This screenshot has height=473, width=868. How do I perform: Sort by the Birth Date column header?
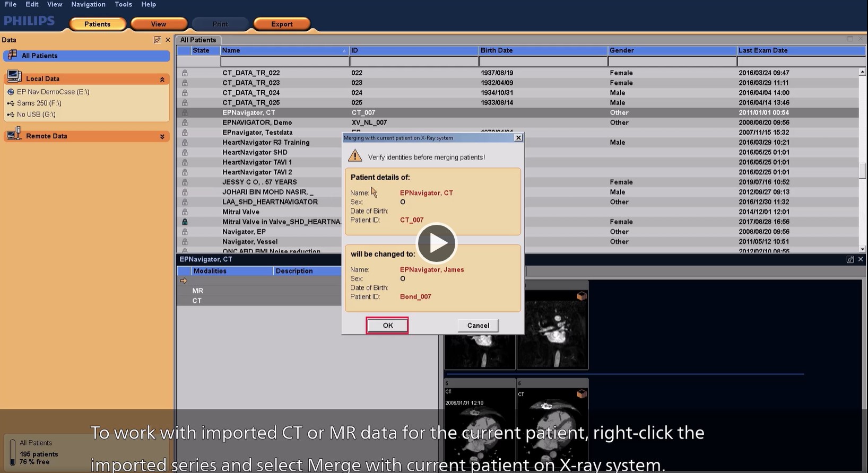click(543, 50)
